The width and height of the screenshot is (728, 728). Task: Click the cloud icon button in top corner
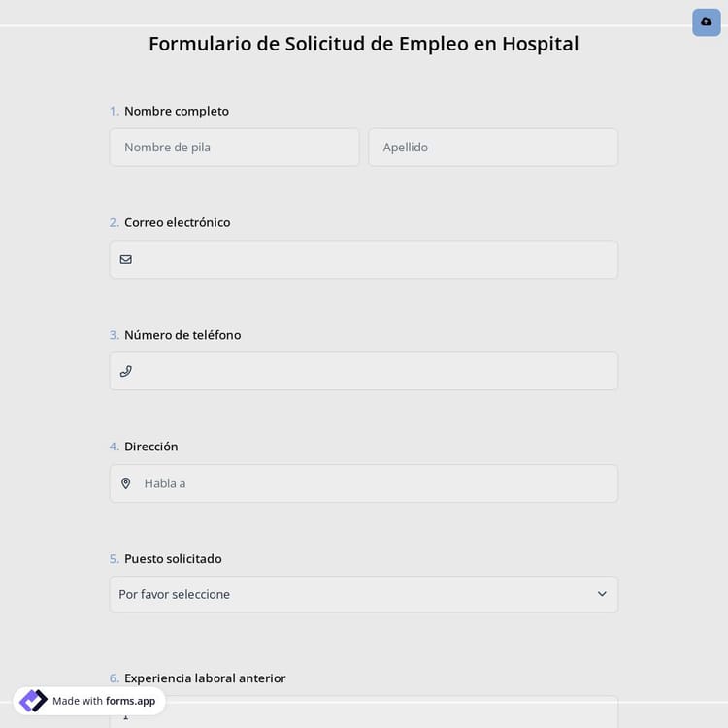(x=706, y=21)
